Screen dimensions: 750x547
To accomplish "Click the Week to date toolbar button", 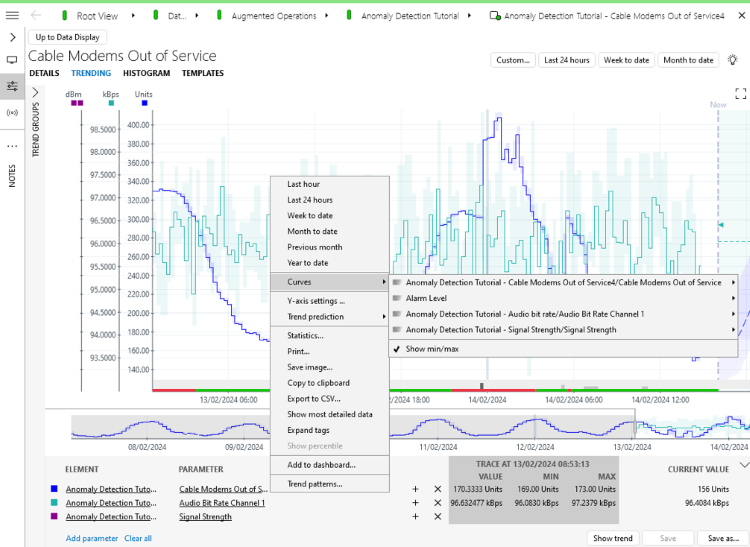I will (x=627, y=60).
